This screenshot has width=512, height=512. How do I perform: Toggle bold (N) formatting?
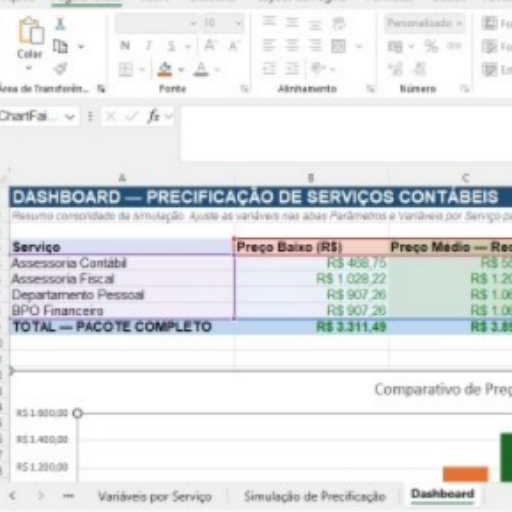[x=125, y=46]
